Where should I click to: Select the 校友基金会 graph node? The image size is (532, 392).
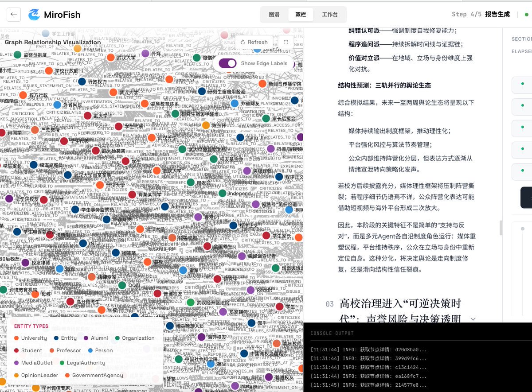click(x=214, y=159)
